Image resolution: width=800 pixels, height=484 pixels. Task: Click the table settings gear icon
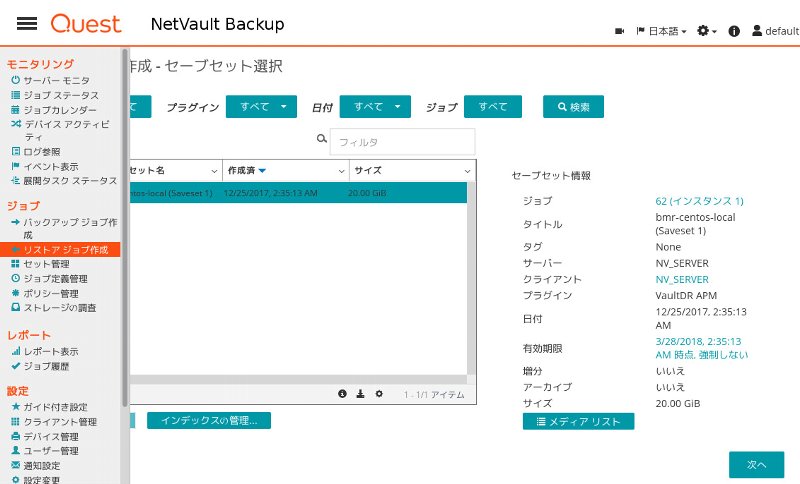coord(379,394)
